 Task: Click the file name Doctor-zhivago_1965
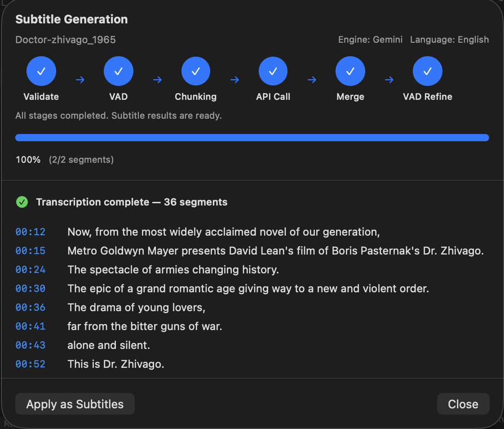[66, 40]
